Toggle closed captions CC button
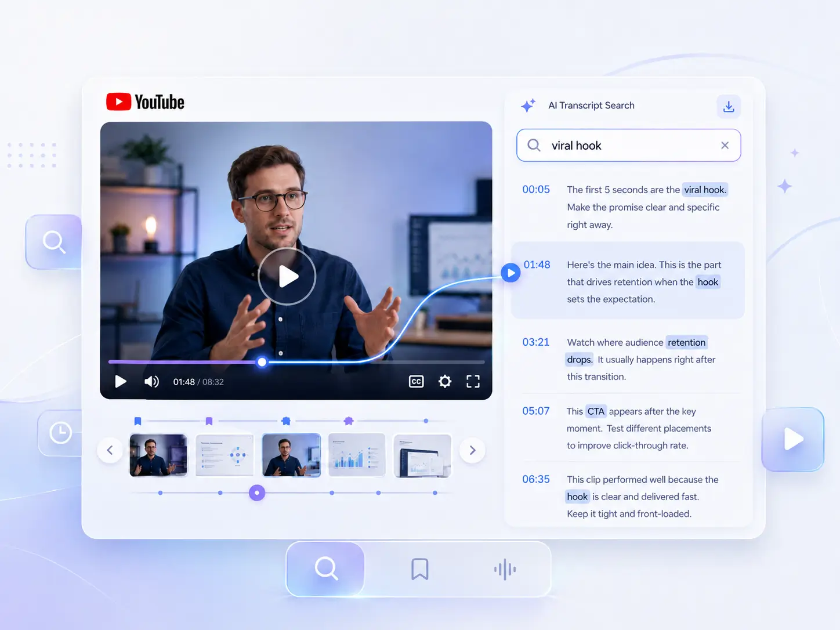Viewport: 840px width, 630px height. pos(416,381)
